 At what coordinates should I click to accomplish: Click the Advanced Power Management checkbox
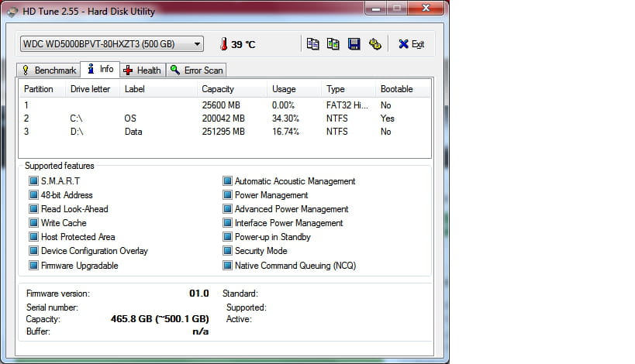(228, 208)
